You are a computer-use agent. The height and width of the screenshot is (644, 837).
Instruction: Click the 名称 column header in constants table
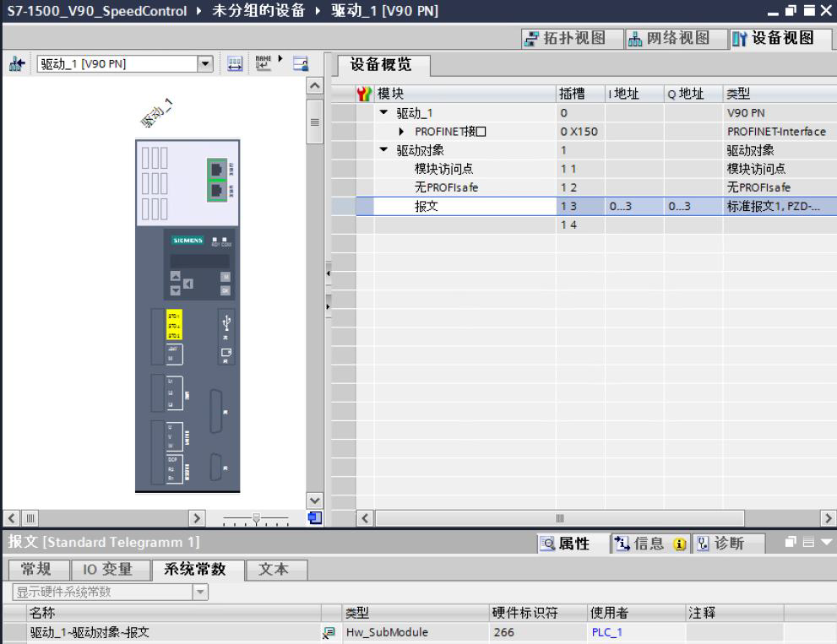174,613
